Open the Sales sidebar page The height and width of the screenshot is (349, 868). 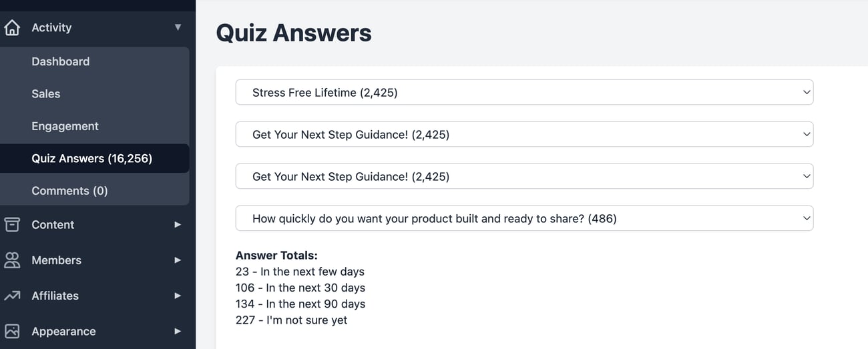(x=45, y=94)
